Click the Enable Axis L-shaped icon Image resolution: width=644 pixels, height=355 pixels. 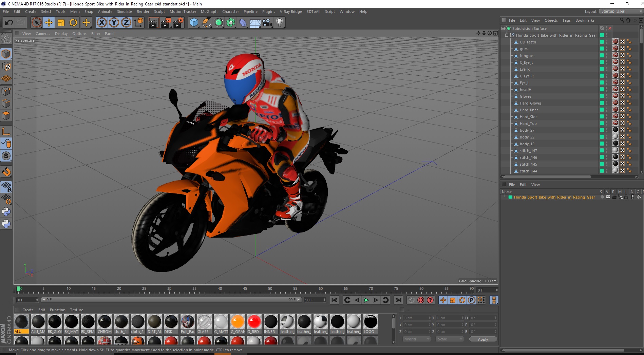pyautogui.click(x=6, y=131)
